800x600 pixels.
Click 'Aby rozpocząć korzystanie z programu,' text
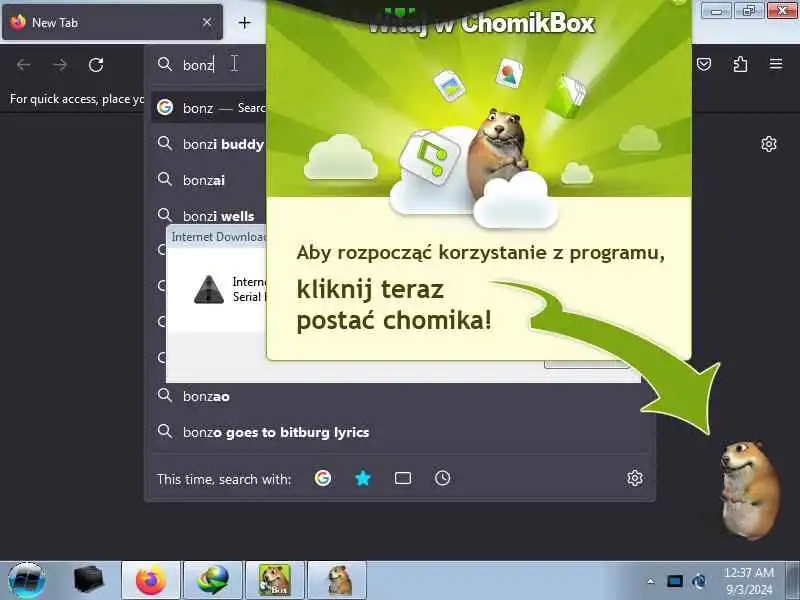pyautogui.click(x=481, y=253)
